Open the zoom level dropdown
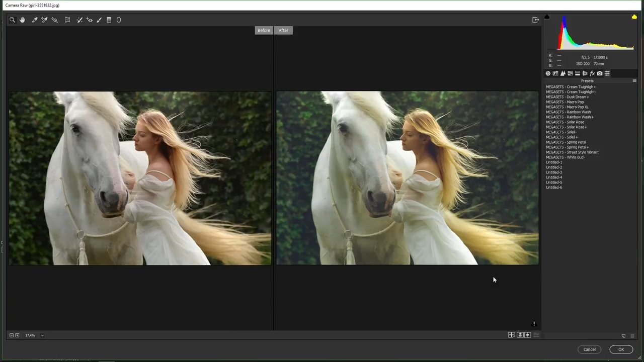Viewport: 644px width, 362px height. 42,335
